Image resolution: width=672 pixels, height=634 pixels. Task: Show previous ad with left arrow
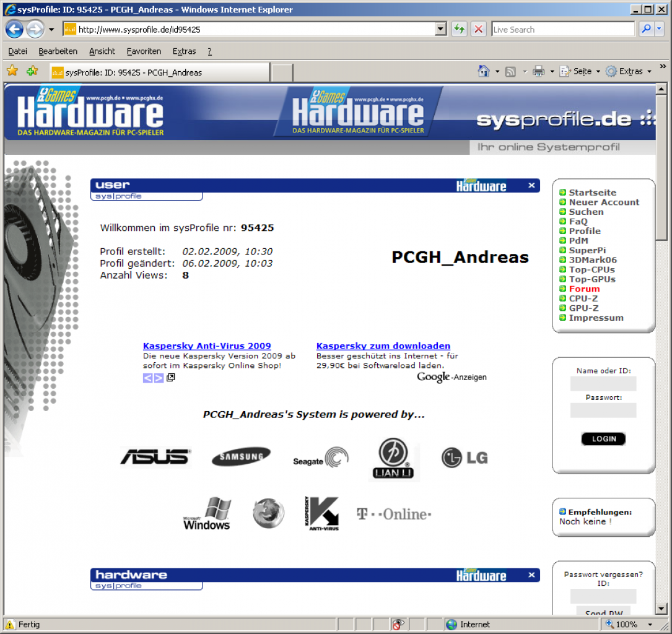147,378
